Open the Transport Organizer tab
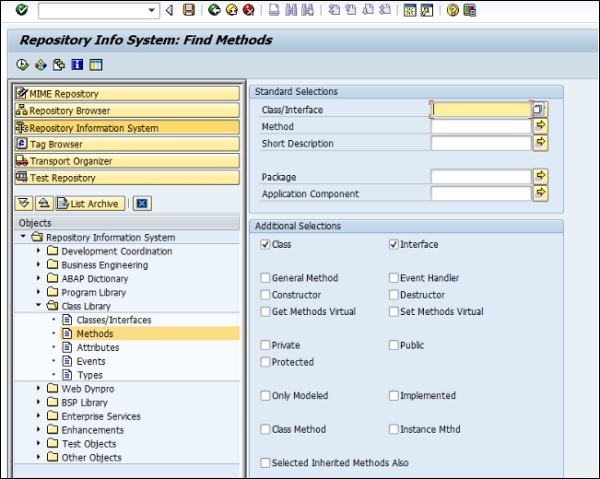 click(x=127, y=161)
